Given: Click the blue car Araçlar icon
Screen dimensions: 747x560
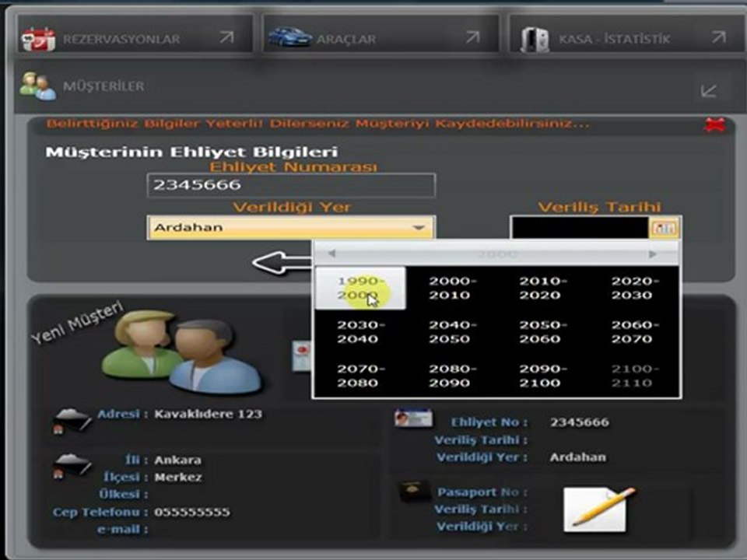Looking at the screenshot, I should (x=289, y=37).
